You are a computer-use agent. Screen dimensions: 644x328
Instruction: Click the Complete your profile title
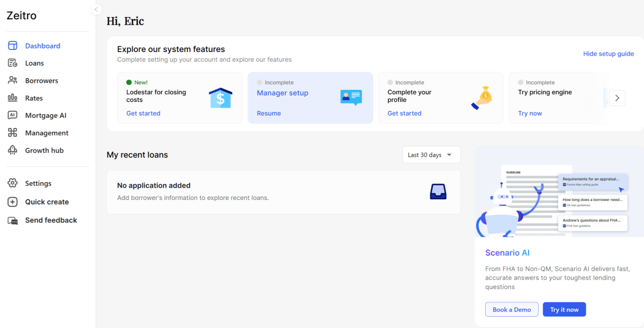pyautogui.click(x=409, y=96)
